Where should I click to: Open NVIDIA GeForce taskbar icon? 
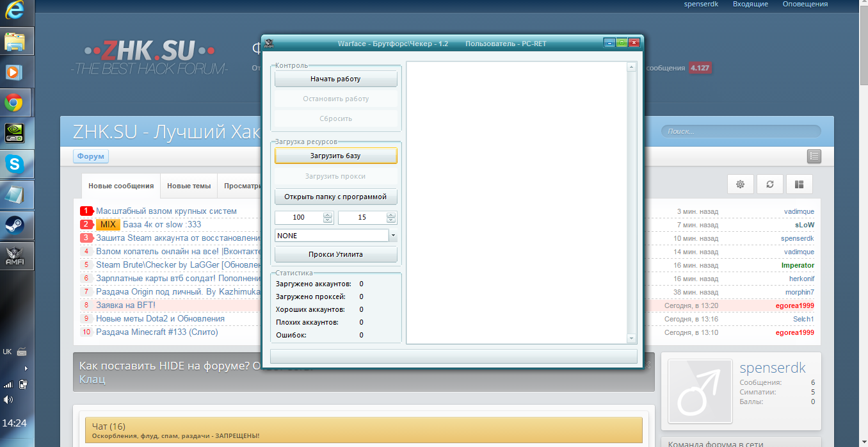coord(14,133)
